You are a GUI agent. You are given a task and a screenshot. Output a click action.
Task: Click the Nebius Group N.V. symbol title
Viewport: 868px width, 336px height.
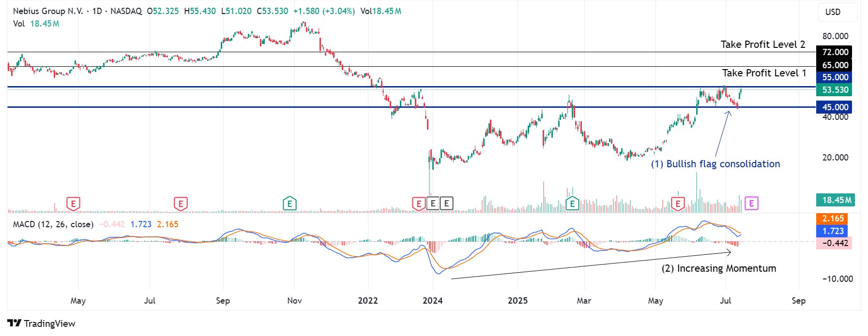48,11
